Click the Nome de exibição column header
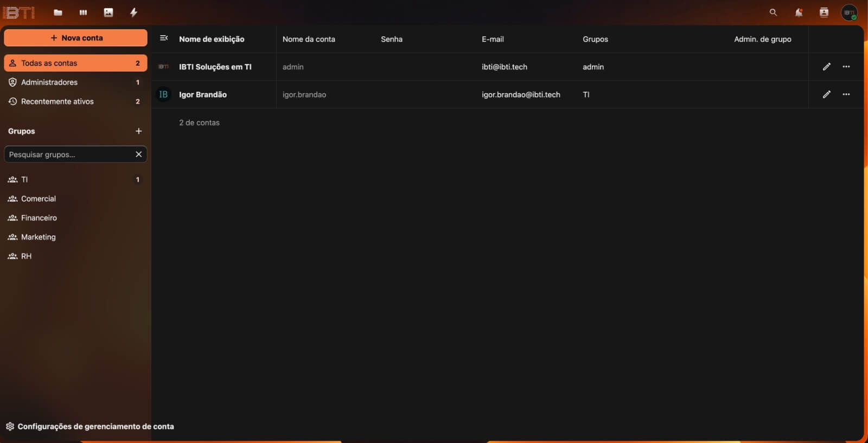Screen dimensions: 868x443 [212, 39]
